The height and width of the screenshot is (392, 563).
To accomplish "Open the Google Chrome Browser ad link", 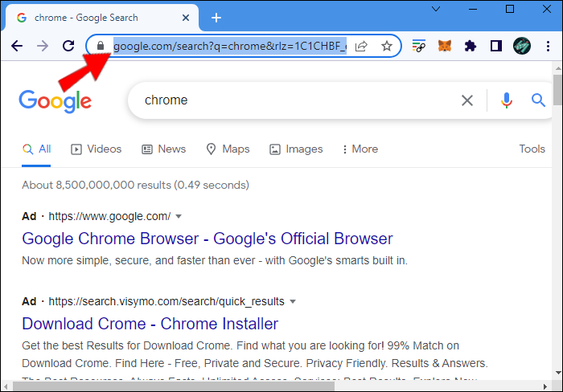I will point(207,239).
